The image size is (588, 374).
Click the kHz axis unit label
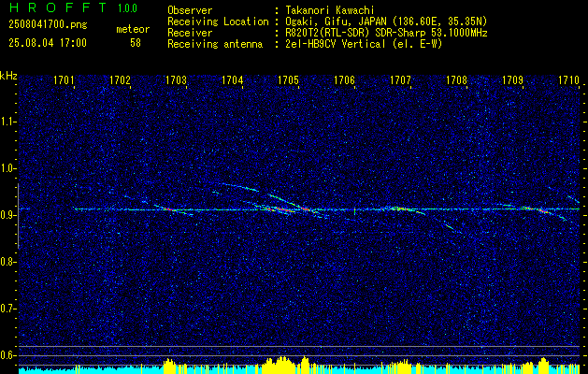tap(8, 76)
